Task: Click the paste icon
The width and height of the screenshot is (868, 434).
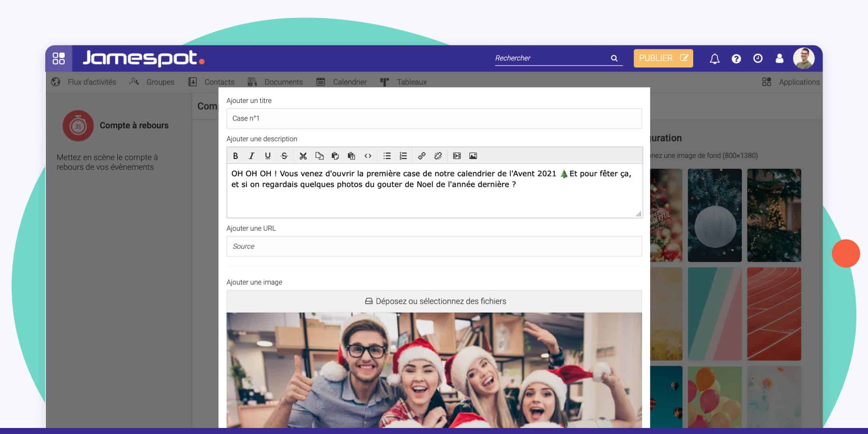Action: tap(335, 156)
